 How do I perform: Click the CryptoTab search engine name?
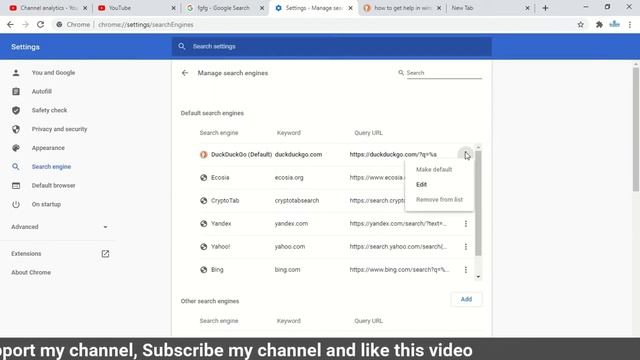pyautogui.click(x=225, y=200)
